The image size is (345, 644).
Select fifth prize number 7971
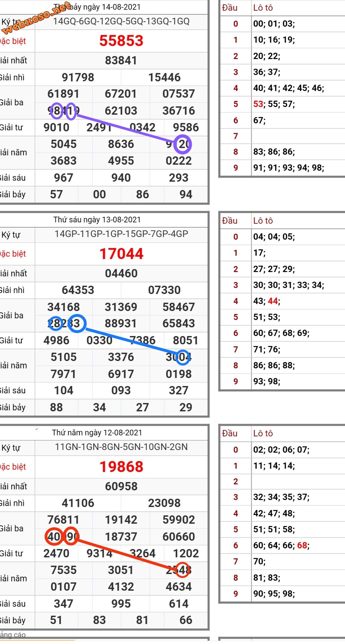(63, 374)
